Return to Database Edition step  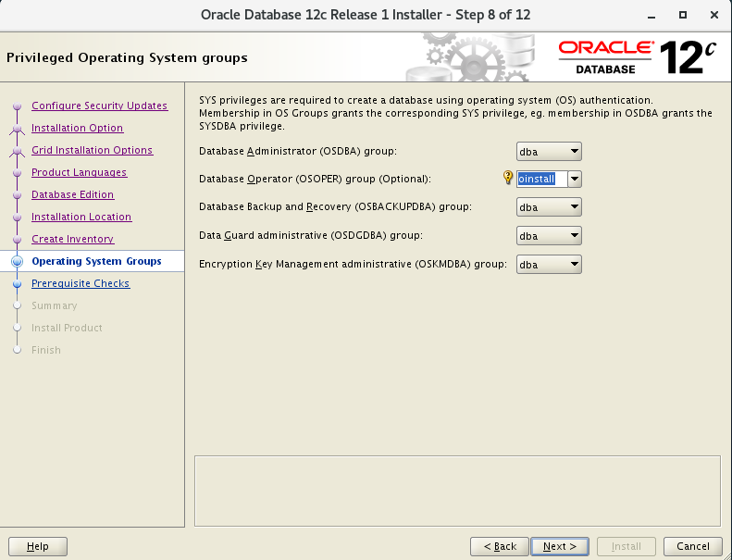coord(72,194)
